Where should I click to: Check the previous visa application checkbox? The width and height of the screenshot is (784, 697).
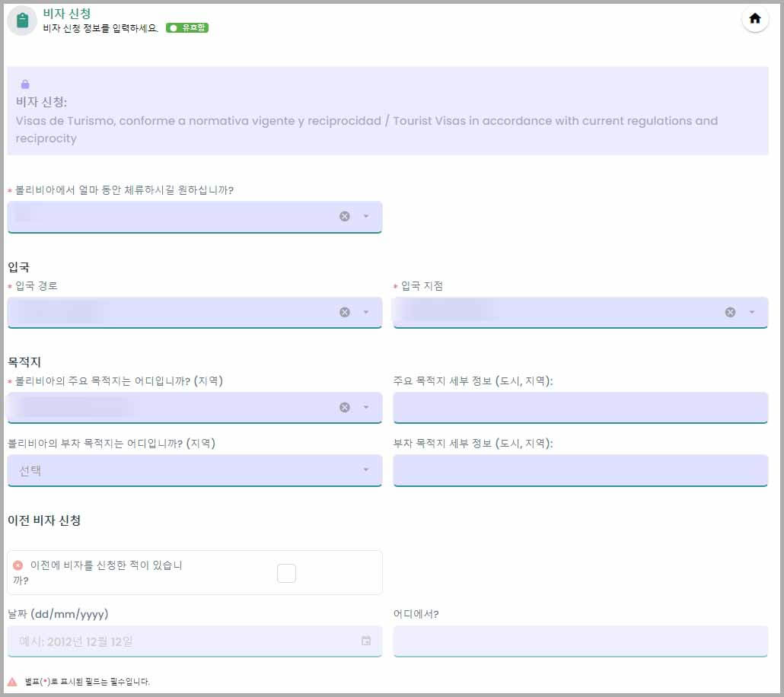click(286, 574)
